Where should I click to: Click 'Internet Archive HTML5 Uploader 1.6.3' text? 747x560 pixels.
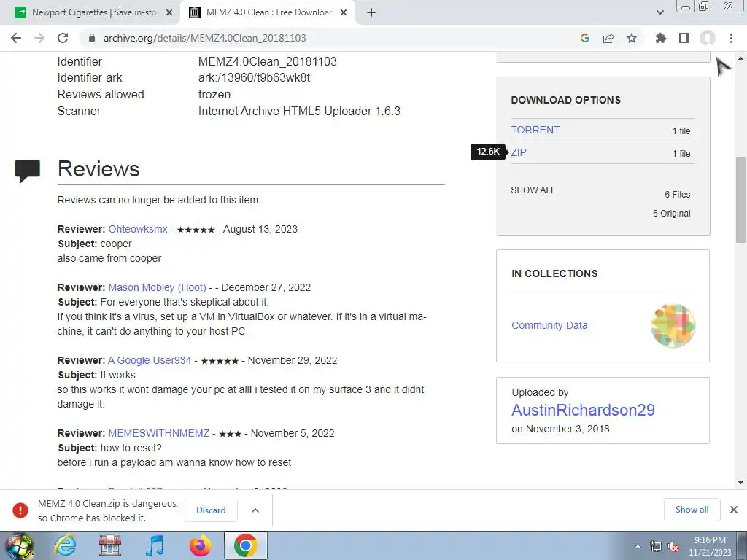(x=299, y=111)
